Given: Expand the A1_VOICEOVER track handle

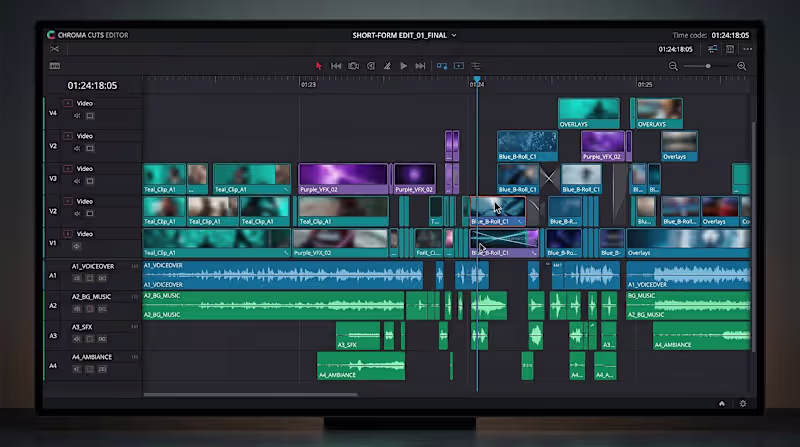Looking at the screenshot, I should (x=135, y=266).
